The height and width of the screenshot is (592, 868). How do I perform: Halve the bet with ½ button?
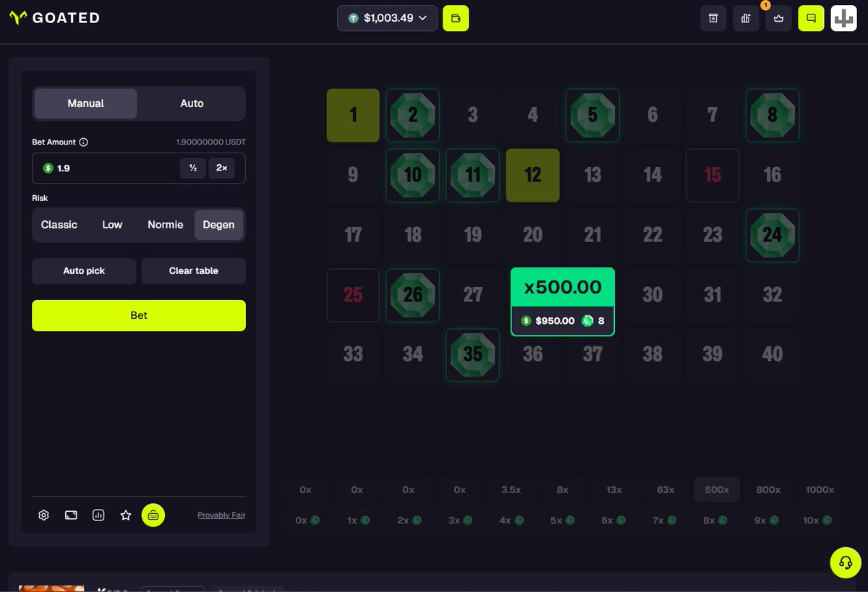tap(193, 168)
